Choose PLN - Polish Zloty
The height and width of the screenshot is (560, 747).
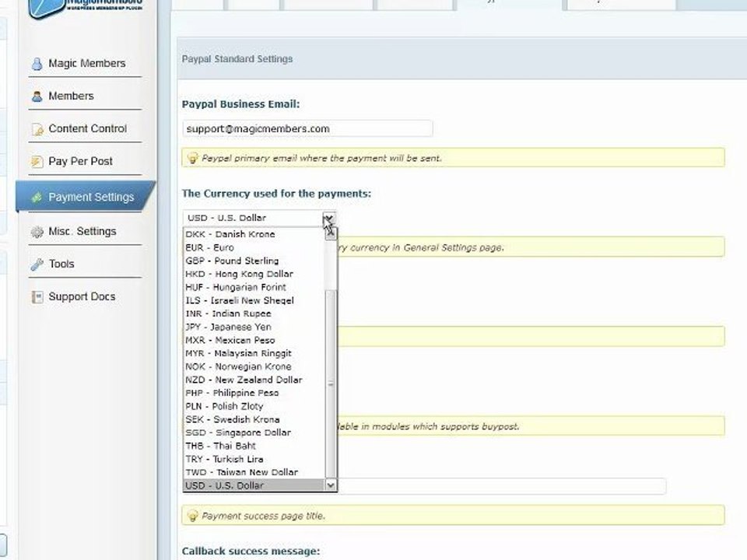[254, 406]
